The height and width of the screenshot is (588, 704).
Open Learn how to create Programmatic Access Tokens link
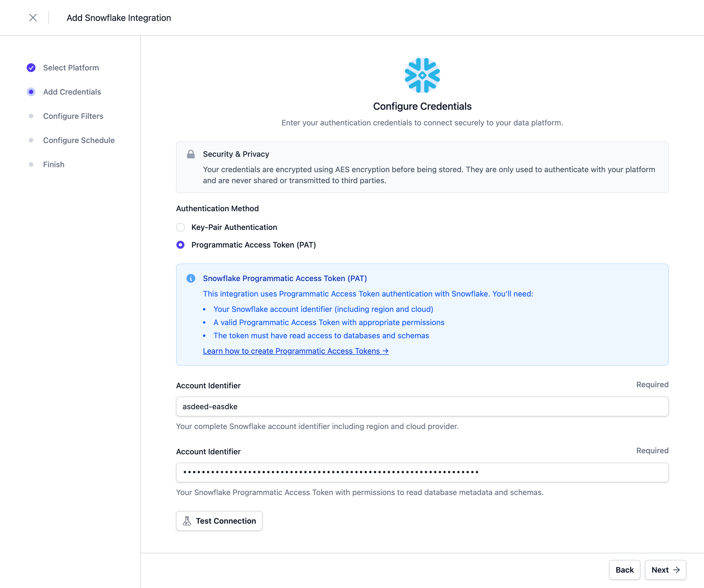(x=295, y=351)
